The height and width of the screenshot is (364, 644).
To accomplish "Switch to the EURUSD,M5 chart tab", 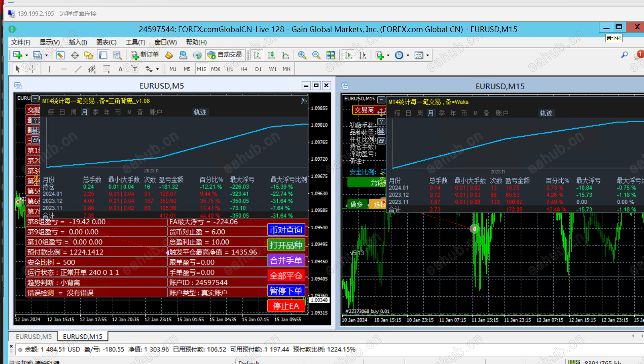I will pos(34,336).
